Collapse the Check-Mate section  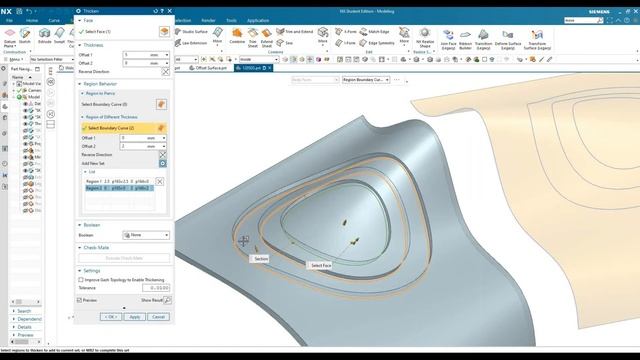point(80,248)
